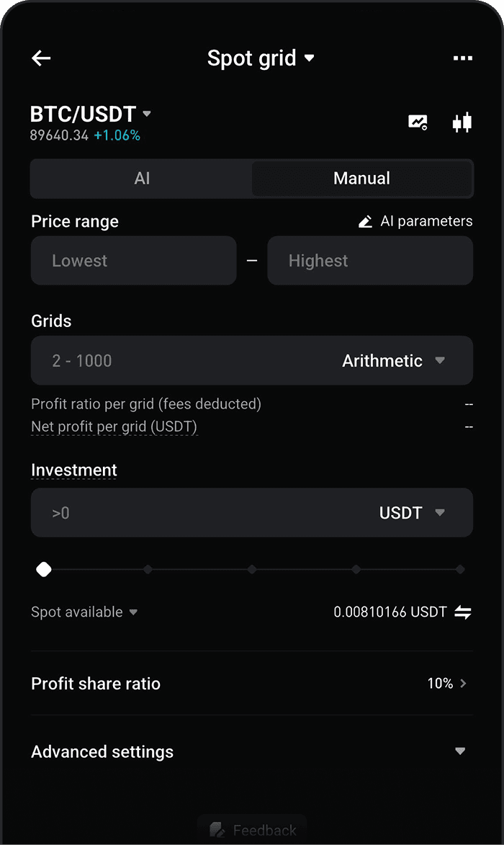Open the chart settings icon
This screenshot has height=845, width=504.
418,122
